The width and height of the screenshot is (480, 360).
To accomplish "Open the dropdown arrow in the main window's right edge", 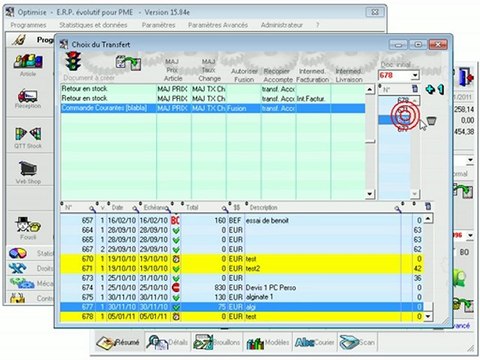I will pos(470,160).
